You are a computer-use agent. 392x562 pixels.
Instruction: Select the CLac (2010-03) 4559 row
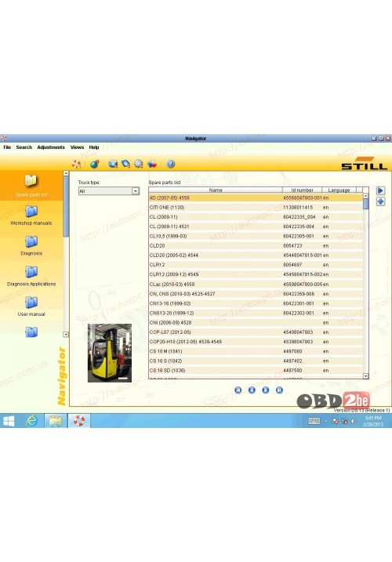pyautogui.click(x=256, y=285)
